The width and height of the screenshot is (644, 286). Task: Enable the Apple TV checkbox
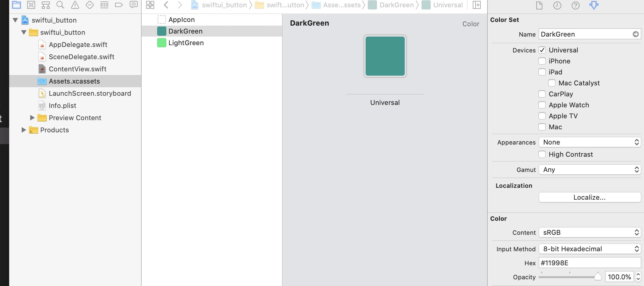(x=542, y=116)
